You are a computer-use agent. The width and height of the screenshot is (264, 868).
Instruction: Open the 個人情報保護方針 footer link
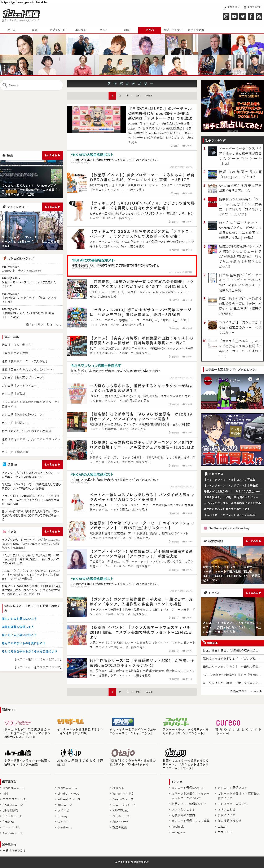[229, 821]
